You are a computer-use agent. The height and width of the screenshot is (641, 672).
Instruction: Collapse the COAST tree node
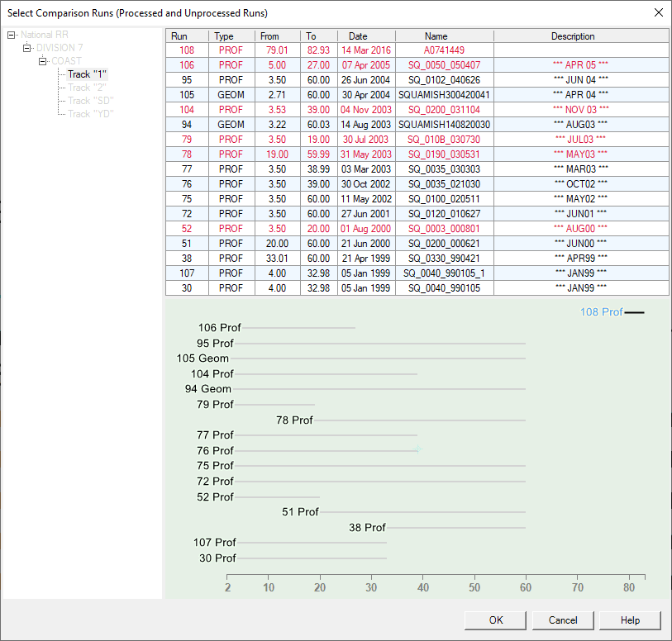click(x=42, y=61)
